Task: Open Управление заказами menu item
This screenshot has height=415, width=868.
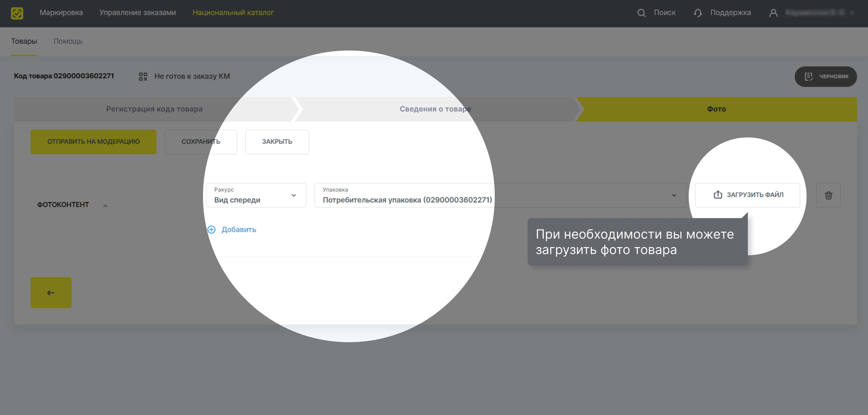Action: point(137,13)
